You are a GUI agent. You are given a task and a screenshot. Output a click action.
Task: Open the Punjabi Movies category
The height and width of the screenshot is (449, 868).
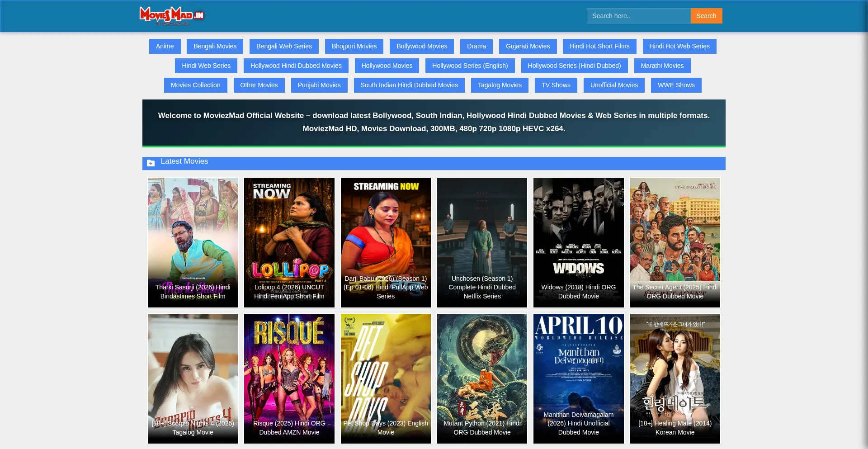click(x=319, y=85)
